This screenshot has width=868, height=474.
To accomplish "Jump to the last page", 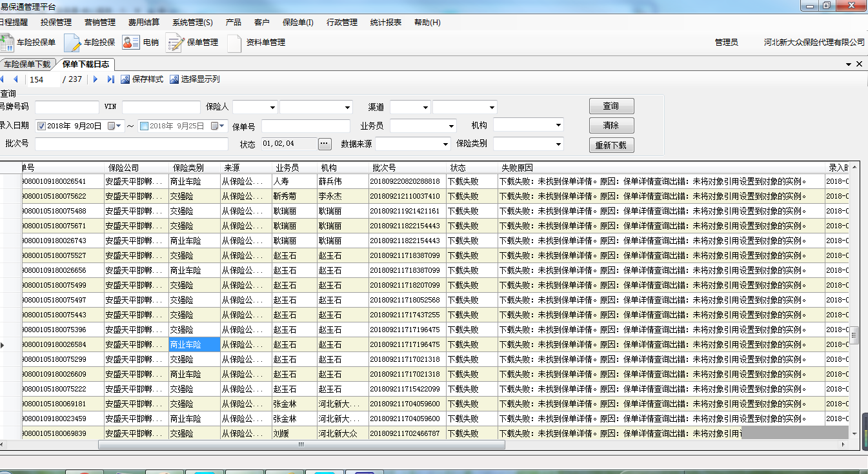I will [110, 79].
